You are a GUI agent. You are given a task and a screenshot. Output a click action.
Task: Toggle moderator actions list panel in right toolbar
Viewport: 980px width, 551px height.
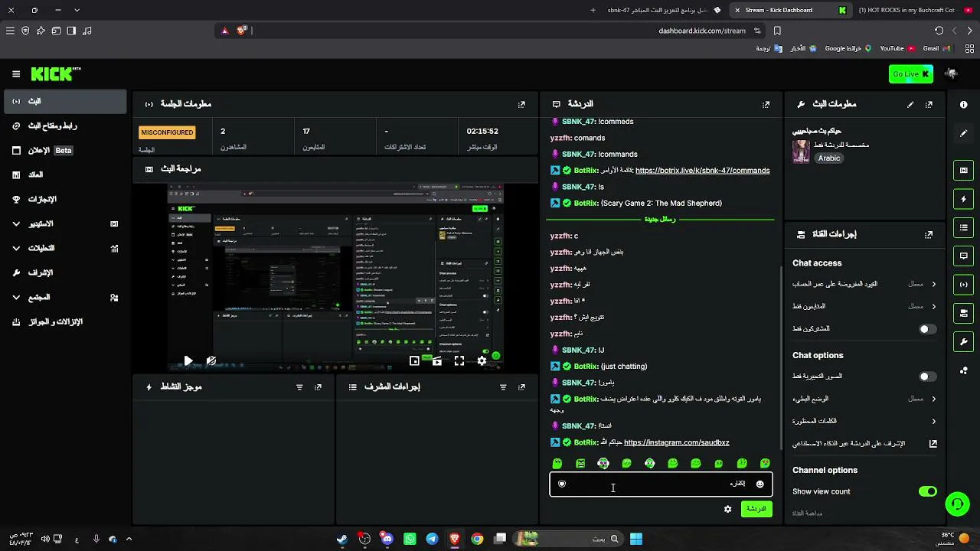pyautogui.click(x=963, y=227)
